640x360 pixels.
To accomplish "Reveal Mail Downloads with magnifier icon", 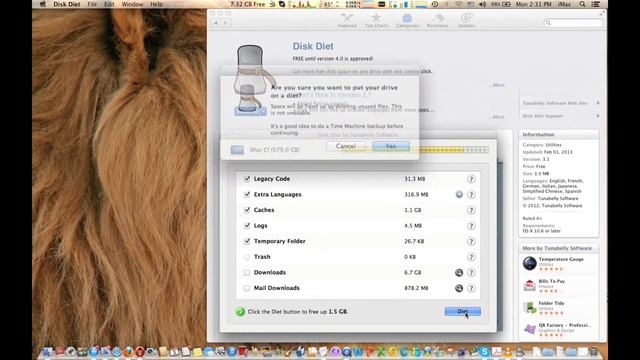I will 459,288.
